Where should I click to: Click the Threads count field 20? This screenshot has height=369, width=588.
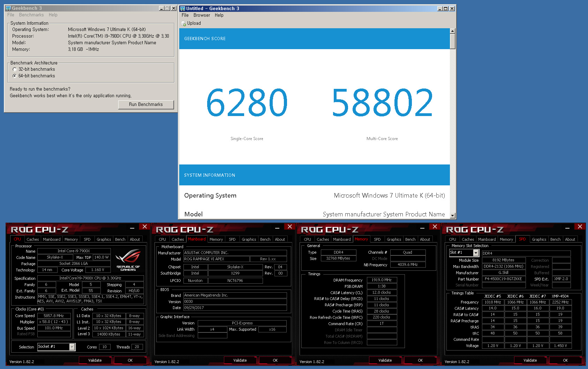[x=137, y=347]
